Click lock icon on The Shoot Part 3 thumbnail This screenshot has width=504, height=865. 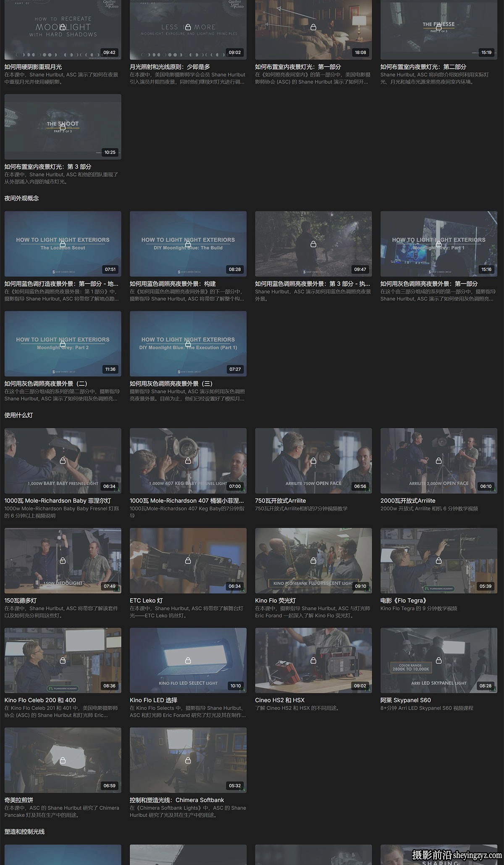[63, 127]
